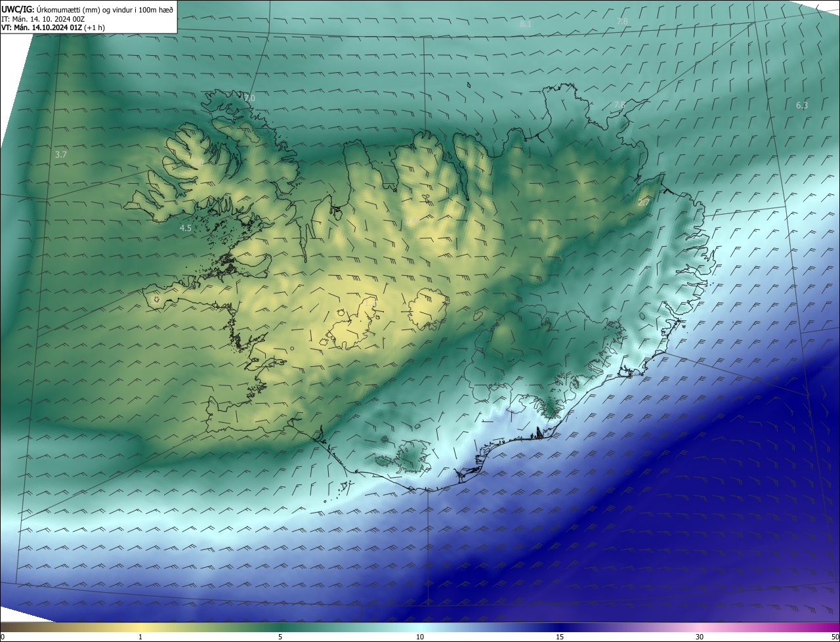This screenshot has height=642, width=840.
Task: Click the 15 label on the color scale
Action: pos(560,637)
